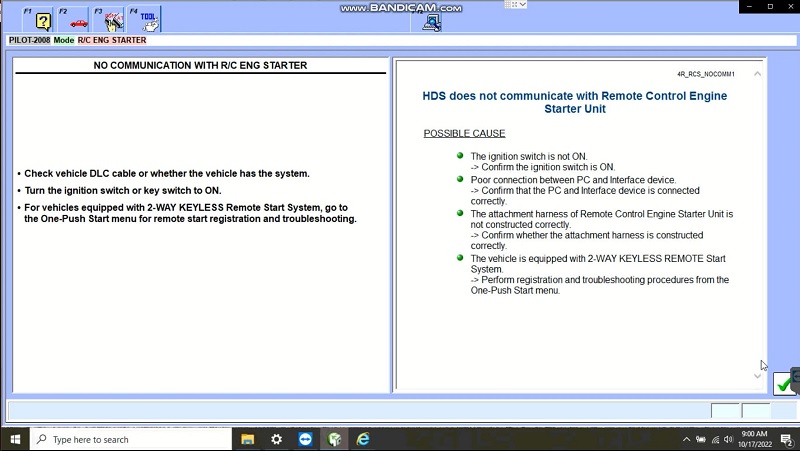Click the first small status bar box
The width and height of the screenshot is (800, 451).
(x=726, y=410)
